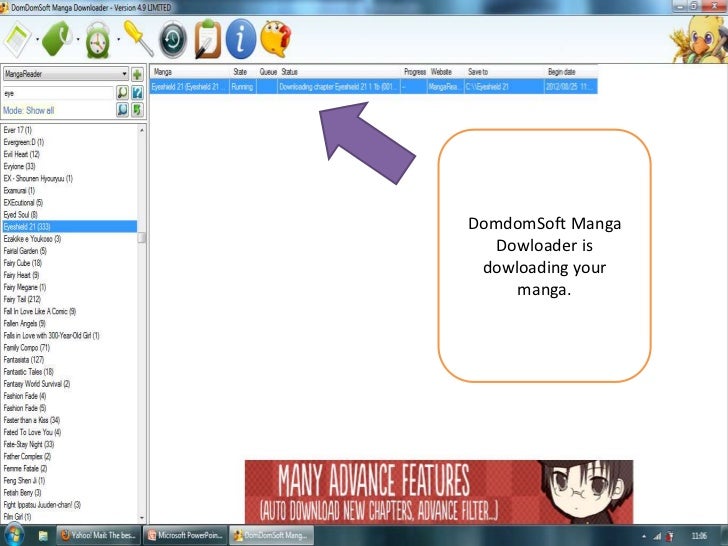Sort by the Status column header
Screen dimensions: 728x546
tap(339, 72)
